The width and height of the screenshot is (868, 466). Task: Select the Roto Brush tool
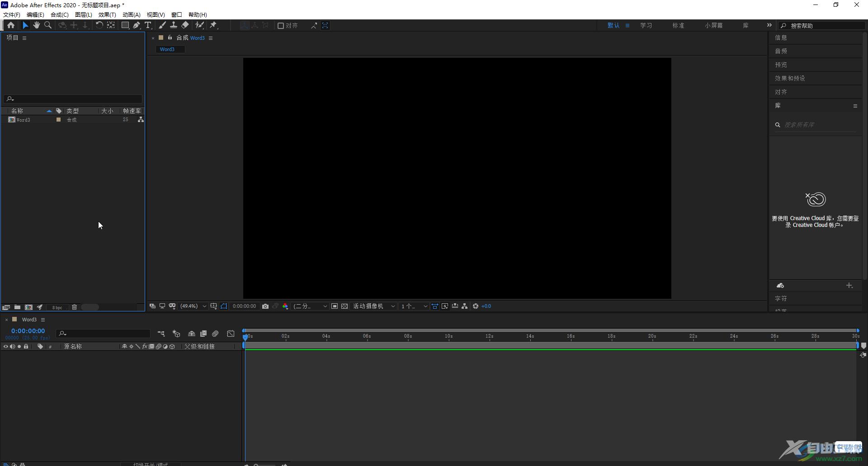(x=199, y=25)
